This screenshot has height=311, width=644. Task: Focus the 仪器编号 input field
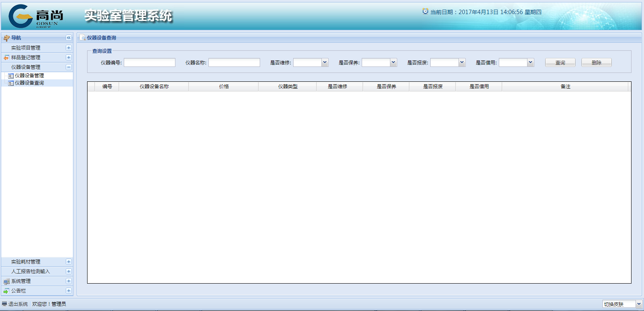(x=150, y=62)
